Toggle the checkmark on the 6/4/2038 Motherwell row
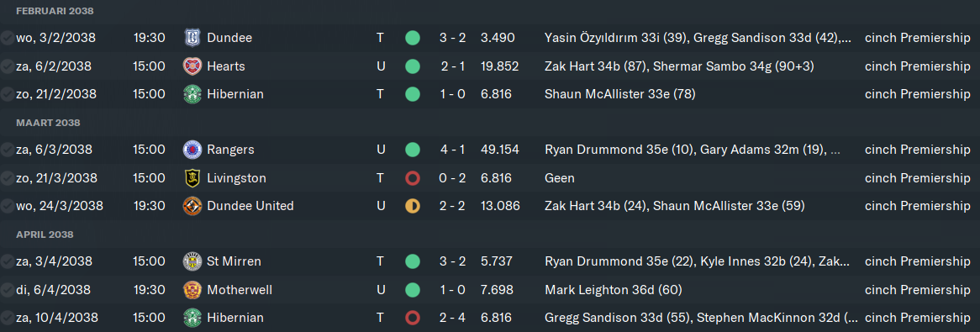Viewport: 980px width, 332px height. click(x=7, y=289)
